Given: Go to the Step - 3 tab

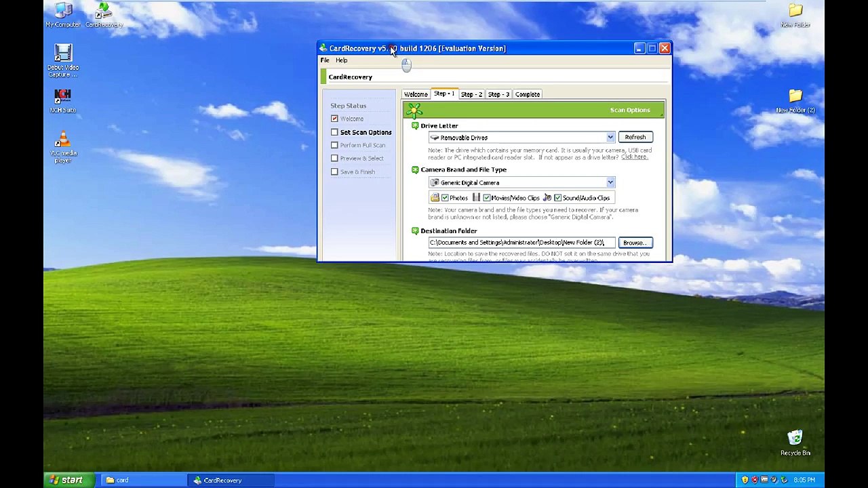Looking at the screenshot, I should coord(498,94).
